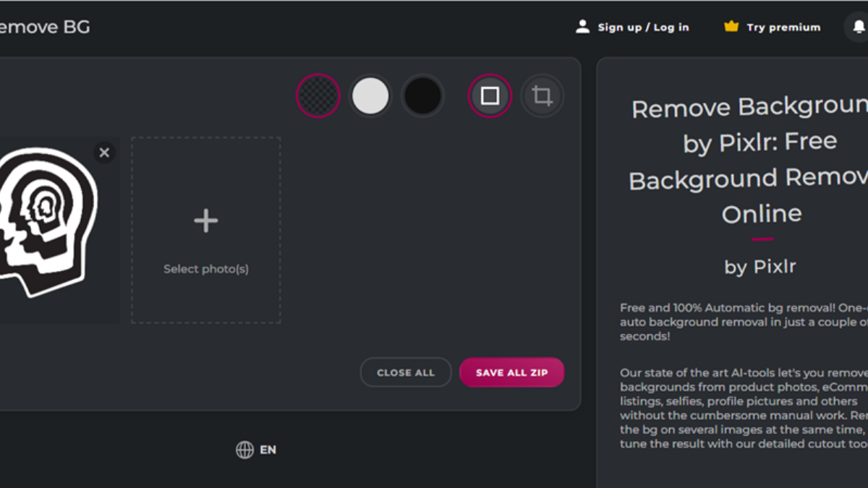
Task: Toggle the square frame mode icon
Action: (x=490, y=95)
